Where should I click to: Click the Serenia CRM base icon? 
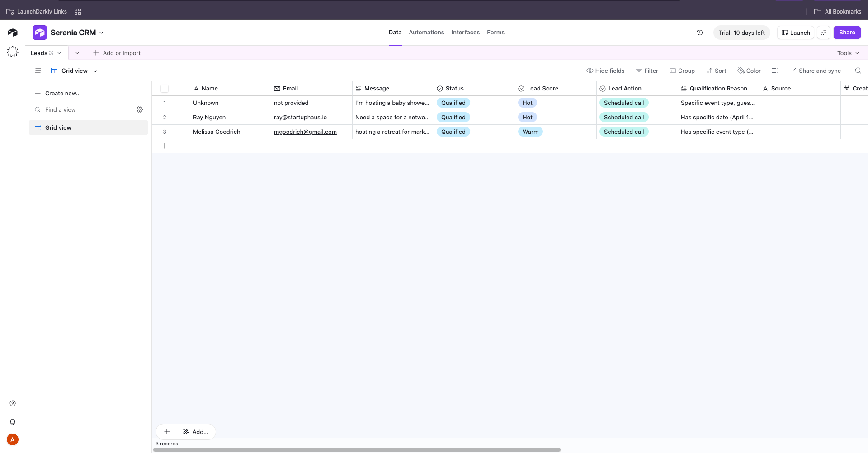pos(40,33)
